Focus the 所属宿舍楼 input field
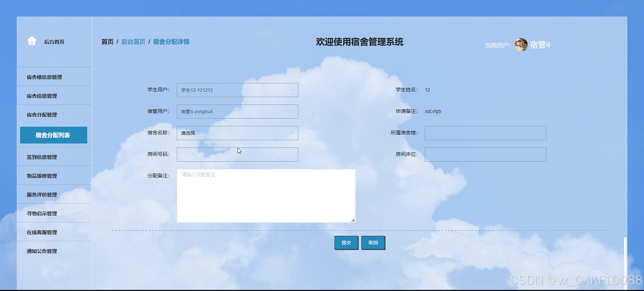This screenshot has height=291, width=644. 485,133
